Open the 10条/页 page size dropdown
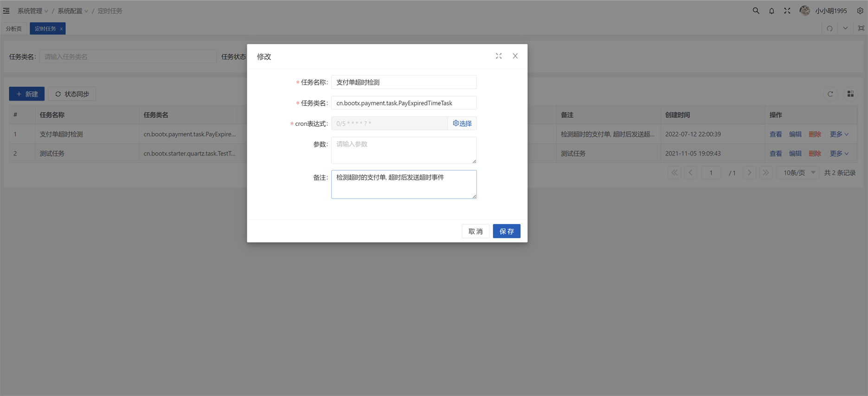This screenshot has height=396, width=868. [x=798, y=173]
